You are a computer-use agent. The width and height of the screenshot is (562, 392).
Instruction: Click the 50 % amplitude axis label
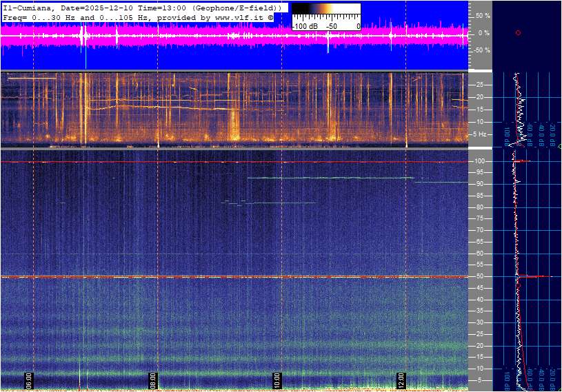coord(483,15)
